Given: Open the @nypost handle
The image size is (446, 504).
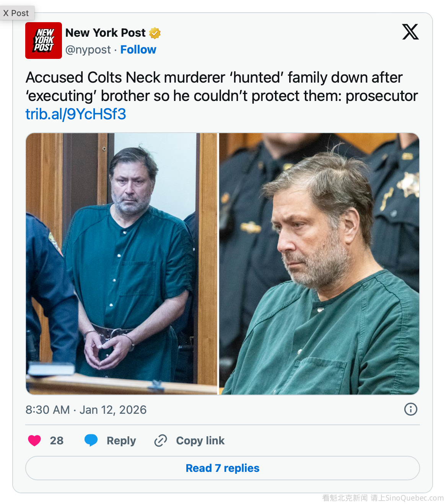Looking at the screenshot, I should (88, 50).
